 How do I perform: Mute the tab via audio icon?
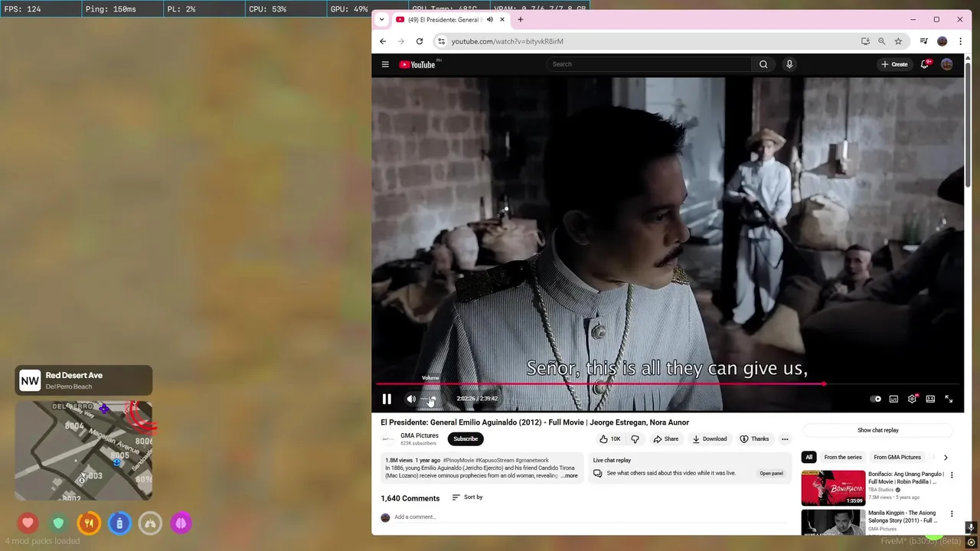coord(490,20)
